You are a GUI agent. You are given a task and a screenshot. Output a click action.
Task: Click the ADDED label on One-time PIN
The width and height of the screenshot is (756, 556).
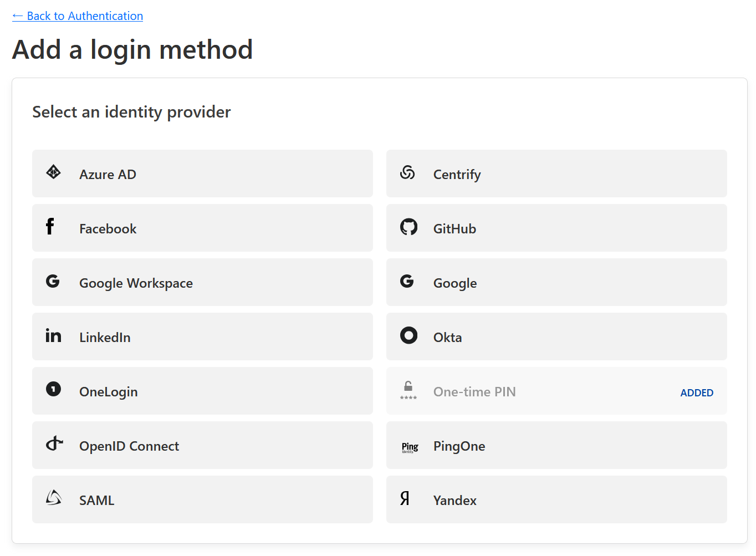(x=697, y=392)
